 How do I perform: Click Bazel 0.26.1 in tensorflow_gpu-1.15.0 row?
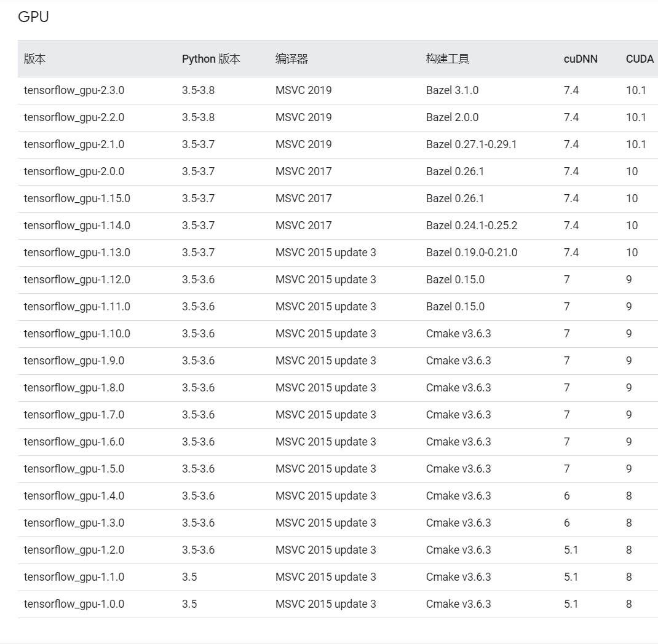point(455,198)
